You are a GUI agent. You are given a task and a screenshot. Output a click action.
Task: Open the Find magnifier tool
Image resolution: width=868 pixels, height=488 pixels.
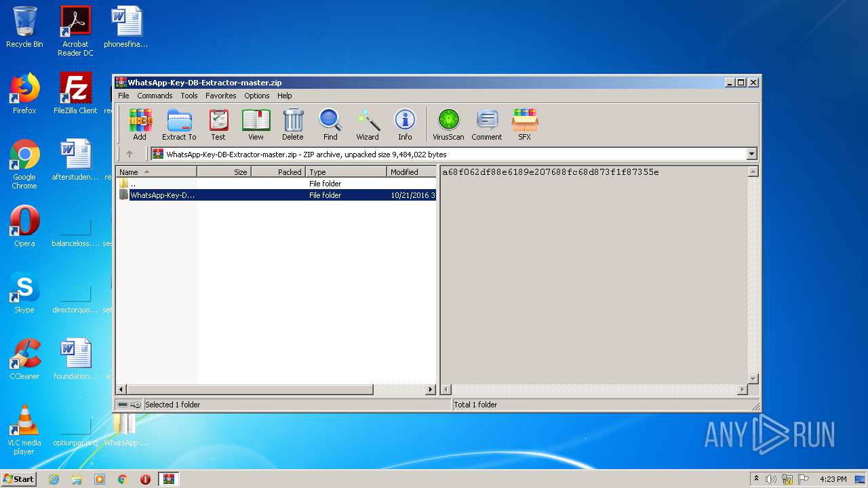click(330, 125)
